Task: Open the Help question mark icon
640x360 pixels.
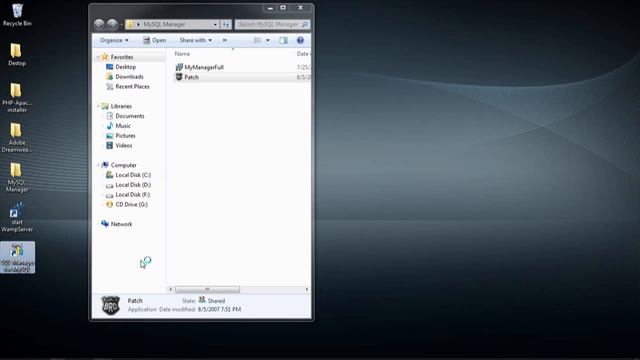Action: 300,40
